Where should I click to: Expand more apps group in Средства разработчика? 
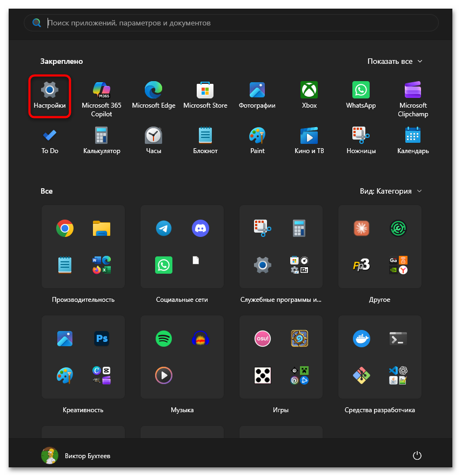coord(398,375)
